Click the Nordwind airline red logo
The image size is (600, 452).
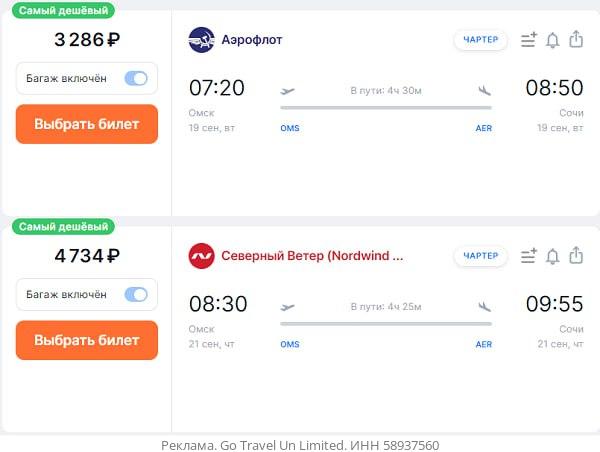point(201,256)
